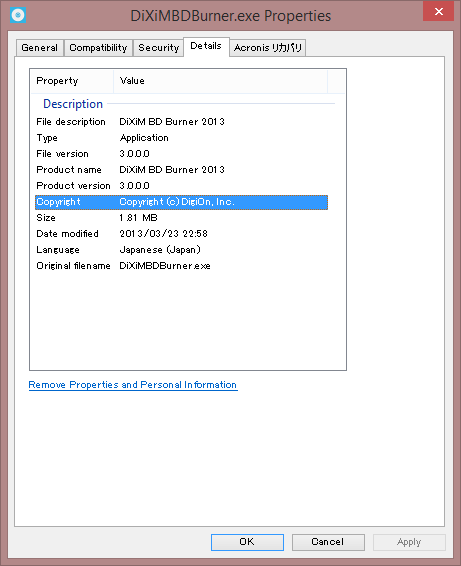Image resolution: width=461 pixels, height=566 pixels.
Task: Click the Property column header
Action: (72, 81)
